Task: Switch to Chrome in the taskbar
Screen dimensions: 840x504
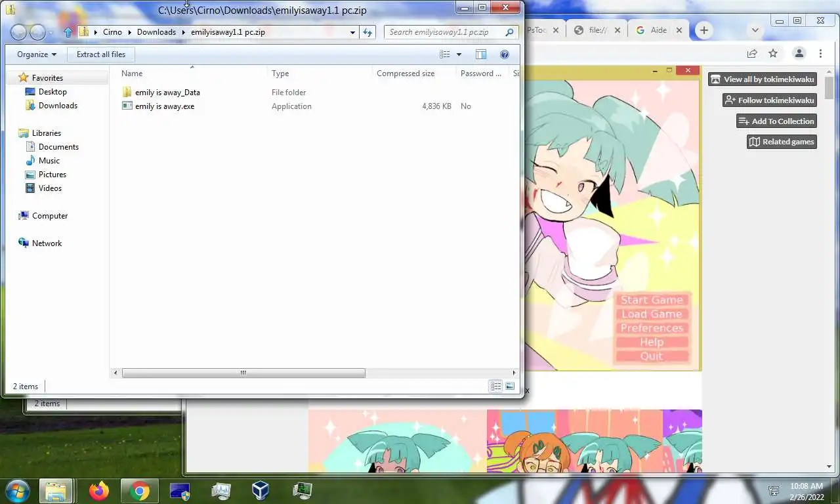Action: (x=139, y=491)
